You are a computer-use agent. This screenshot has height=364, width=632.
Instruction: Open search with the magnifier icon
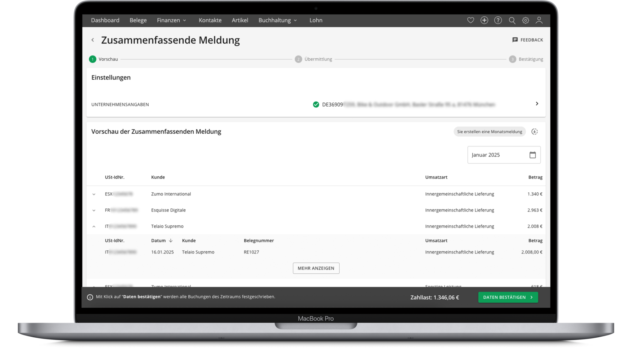coord(512,20)
